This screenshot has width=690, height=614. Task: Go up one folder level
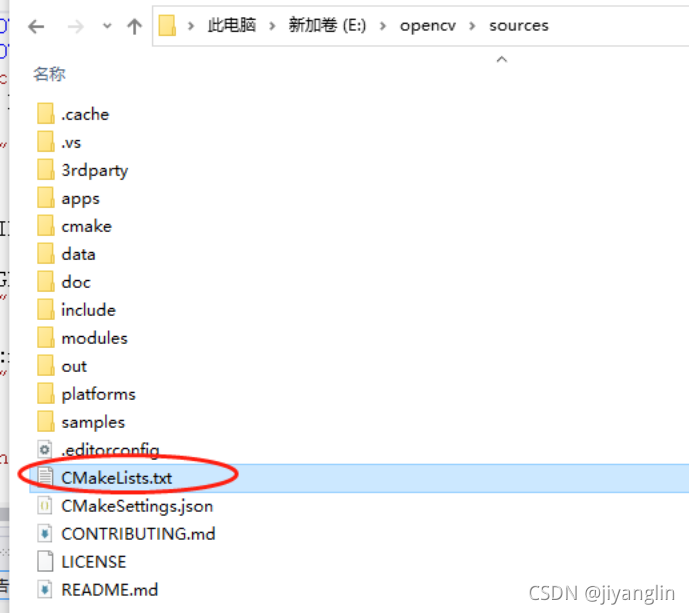[135, 26]
